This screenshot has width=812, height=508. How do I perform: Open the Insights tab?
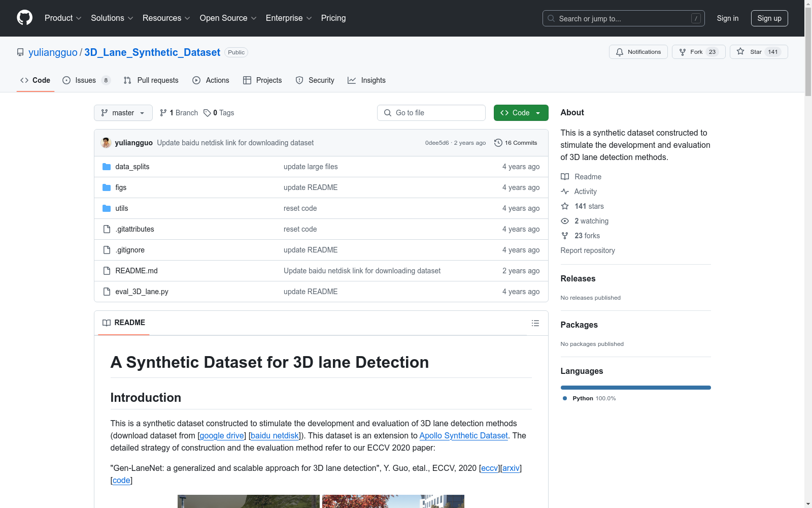pos(366,80)
